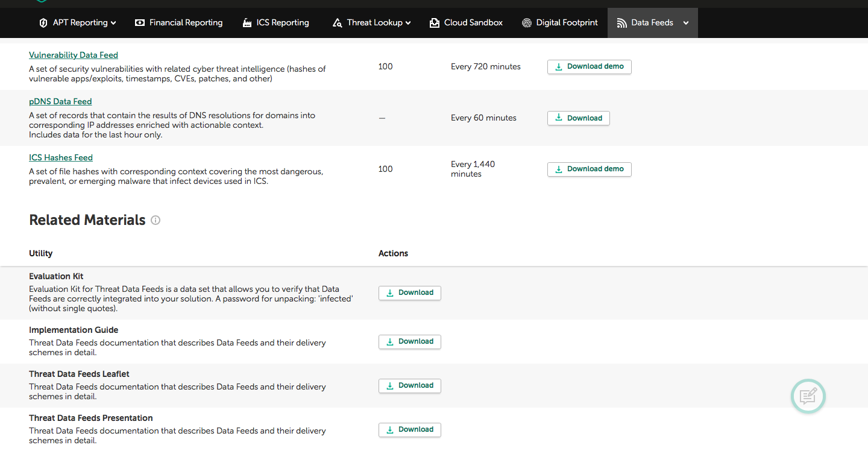
Task: Open the Vulnerability Data Feed link
Action: coord(74,55)
